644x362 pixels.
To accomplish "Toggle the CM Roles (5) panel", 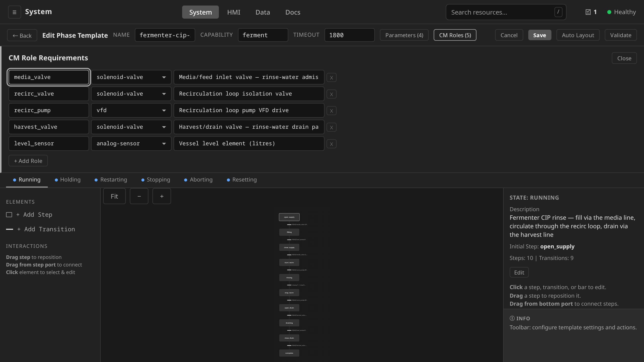I will (x=455, y=35).
